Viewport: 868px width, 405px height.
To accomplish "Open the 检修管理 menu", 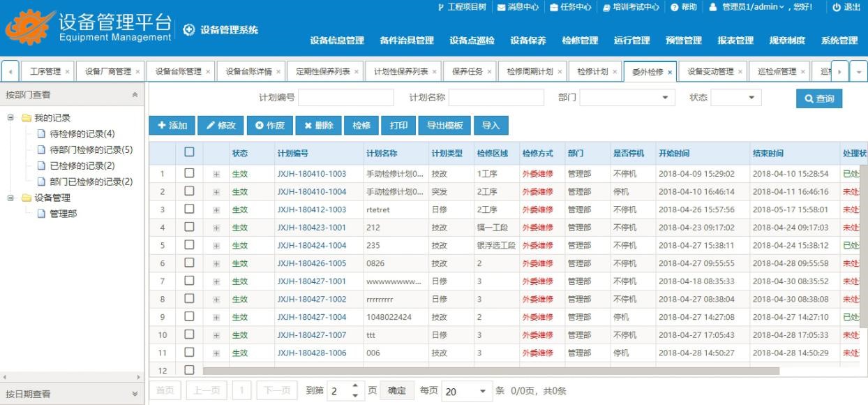I will point(580,40).
